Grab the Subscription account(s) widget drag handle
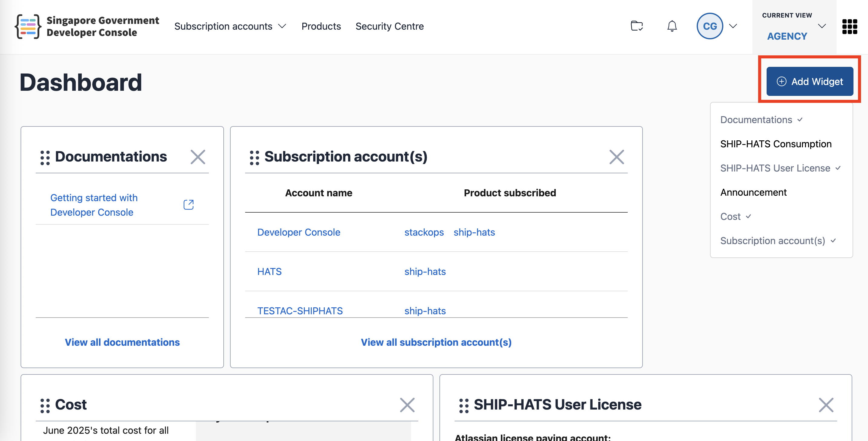The height and width of the screenshot is (441, 868). [255, 158]
